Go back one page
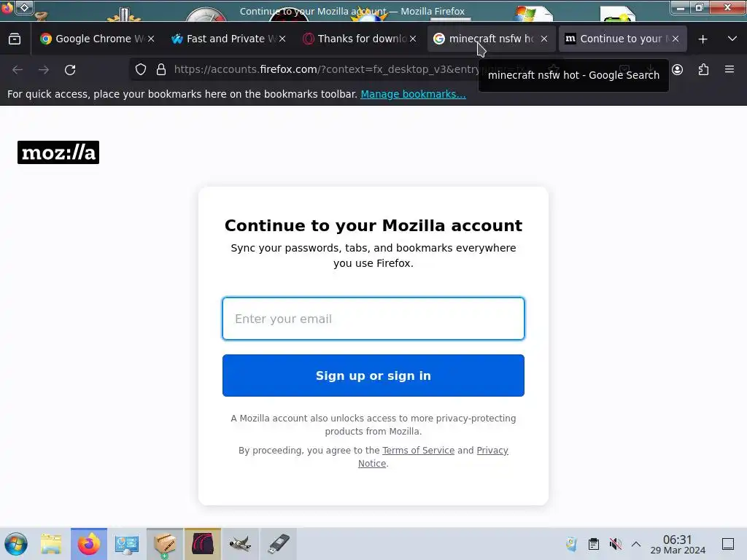 tap(18, 69)
